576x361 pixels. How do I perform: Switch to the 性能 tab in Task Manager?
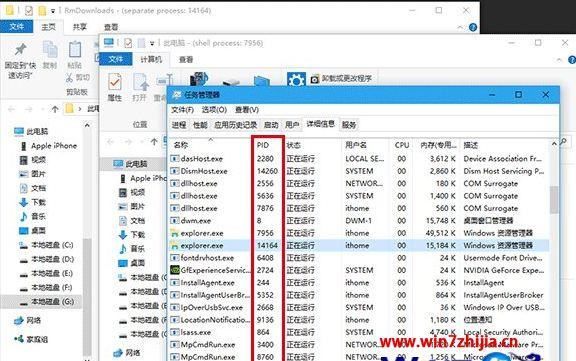200,125
